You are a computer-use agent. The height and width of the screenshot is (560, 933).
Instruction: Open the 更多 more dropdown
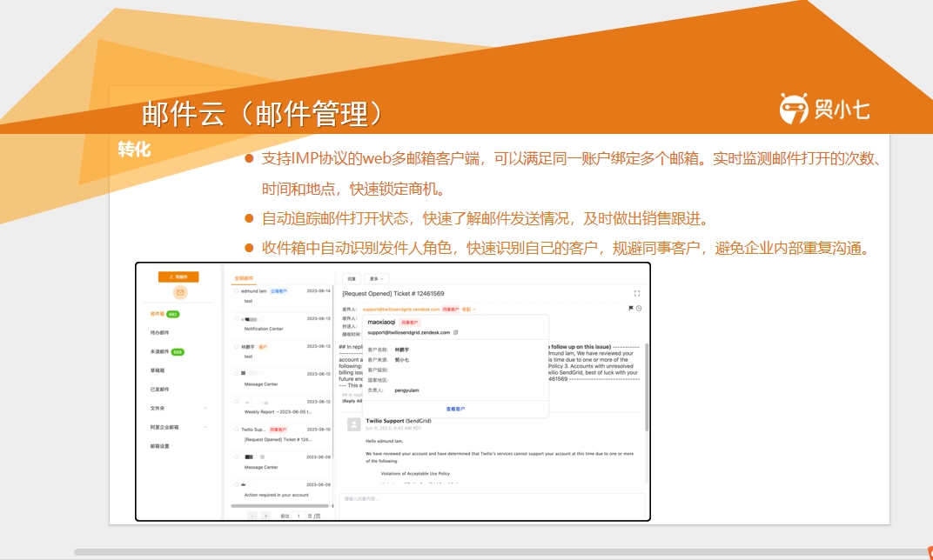[376, 279]
